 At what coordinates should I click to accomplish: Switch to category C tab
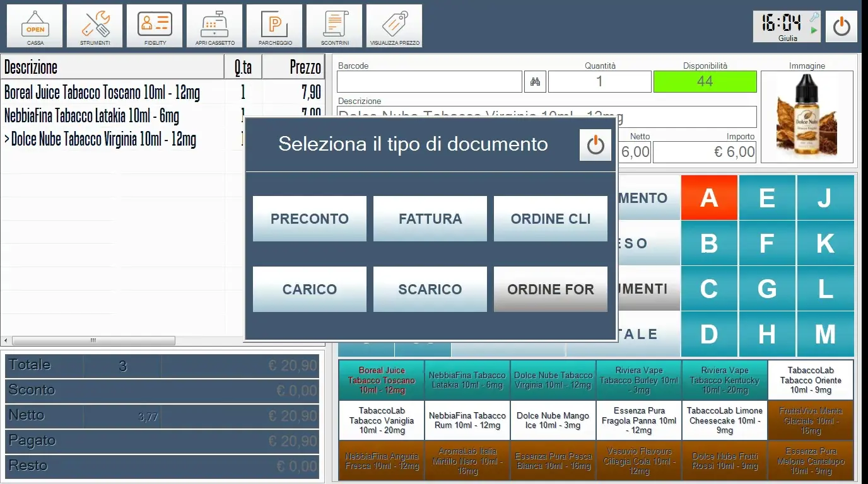[x=709, y=289]
